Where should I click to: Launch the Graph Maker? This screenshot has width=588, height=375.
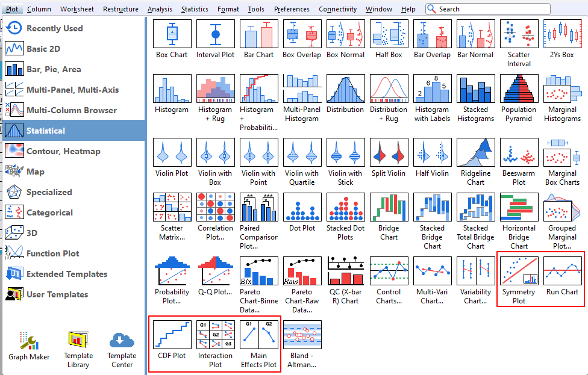(29, 347)
